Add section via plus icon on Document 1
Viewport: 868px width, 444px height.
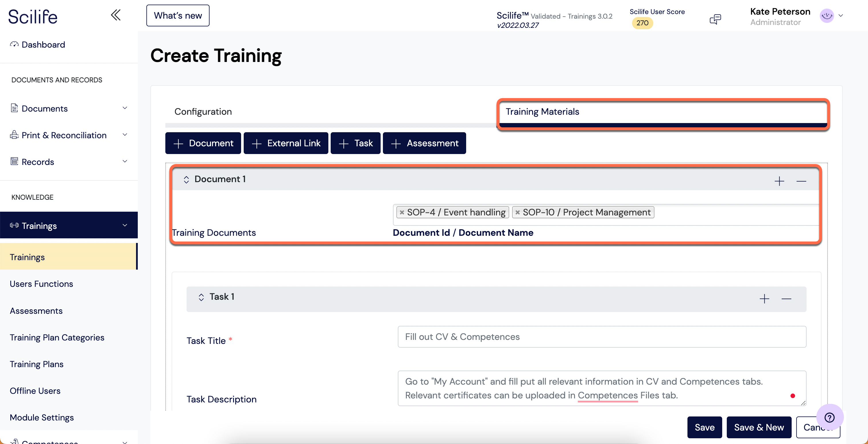pyautogui.click(x=779, y=181)
